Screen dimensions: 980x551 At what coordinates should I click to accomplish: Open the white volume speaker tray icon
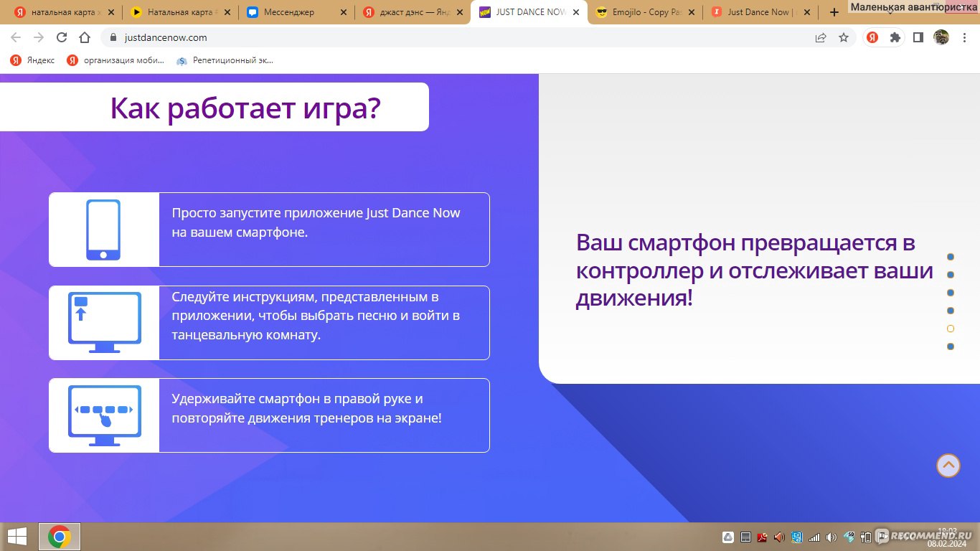pos(831,537)
